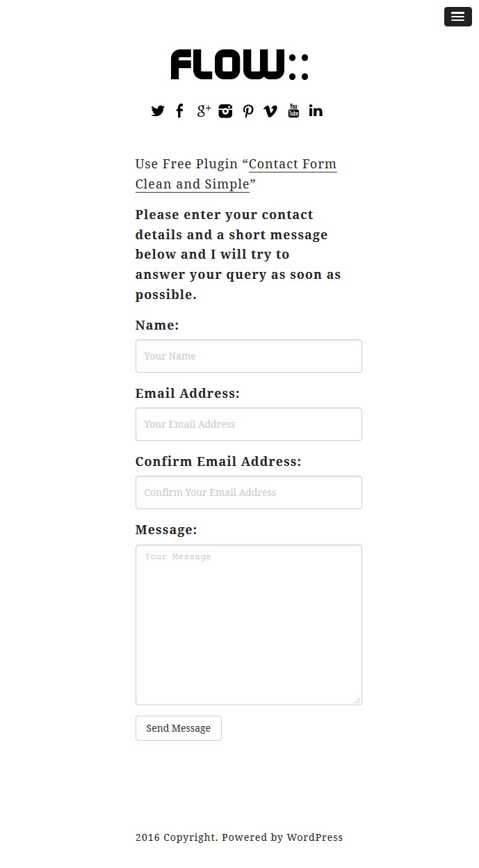Click the Confirm Email Address label
The width and height of the screenshot is (479, 868).
click(218, 462)
